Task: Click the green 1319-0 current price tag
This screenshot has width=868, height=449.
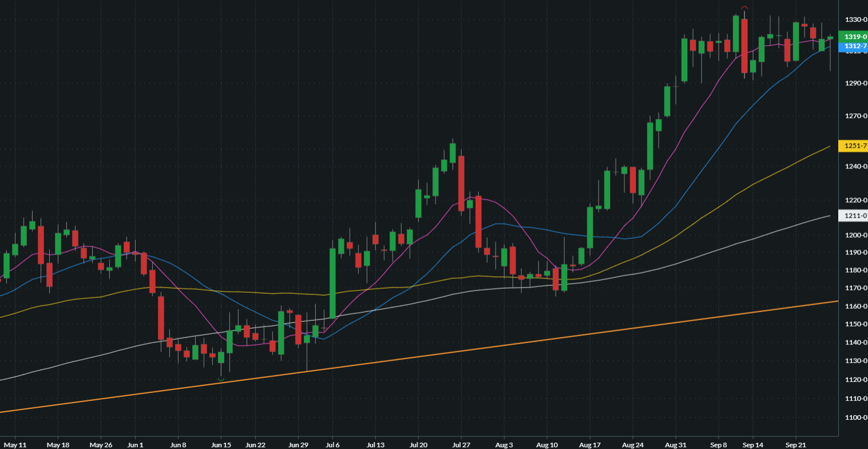Action: [853, 37]
